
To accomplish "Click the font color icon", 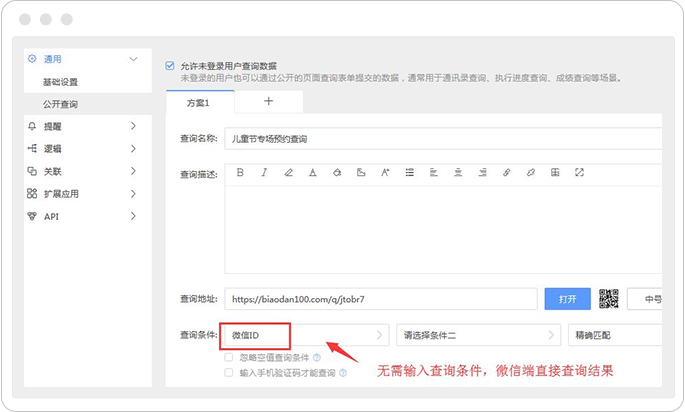I will pyautogui.click(x=313, y=173).
